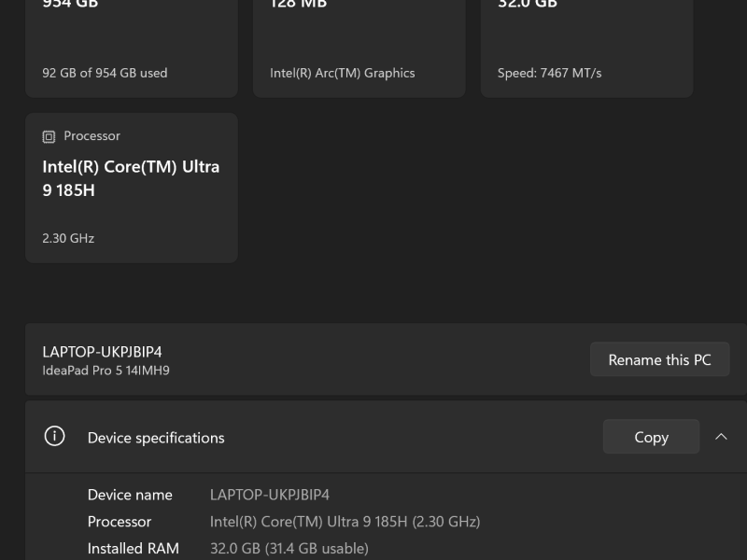This screenshot has width=747, height=560.
Task: Click the info icon beside Device specifications
Action: [x=55, y=437]
